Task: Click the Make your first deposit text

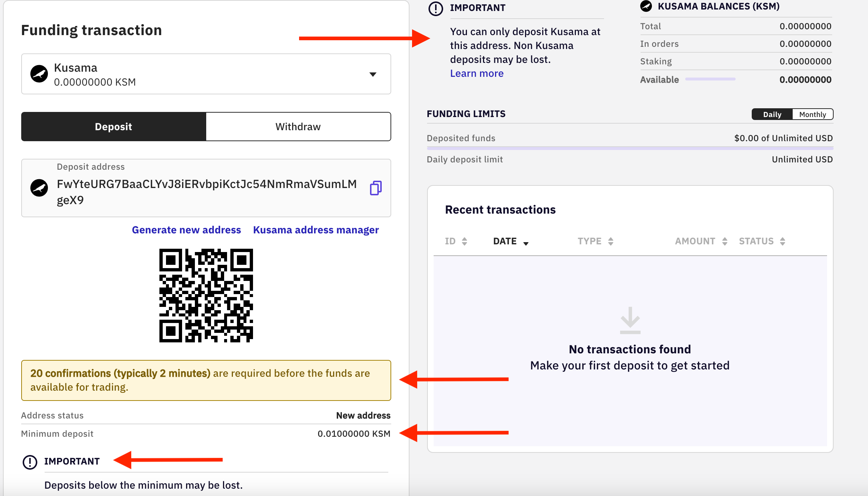Action: [630, 365]
